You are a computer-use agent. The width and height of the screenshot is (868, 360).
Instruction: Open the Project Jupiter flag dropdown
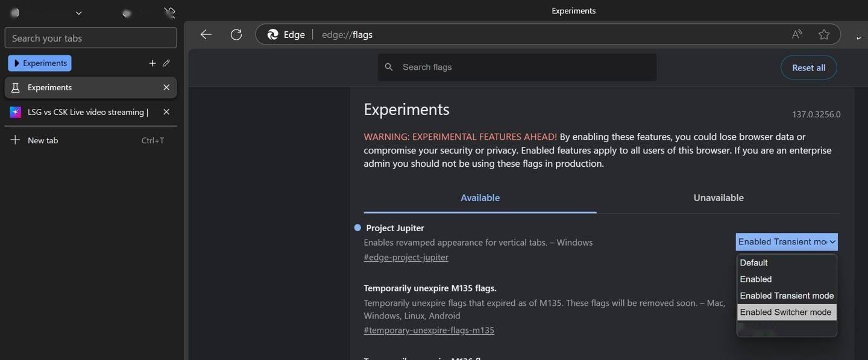coord(787,241)
